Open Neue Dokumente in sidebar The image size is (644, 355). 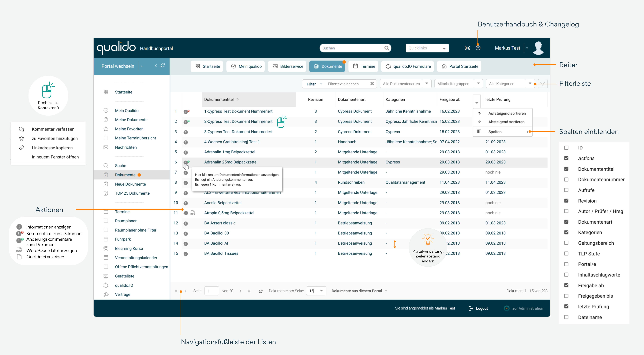(130, 184)
